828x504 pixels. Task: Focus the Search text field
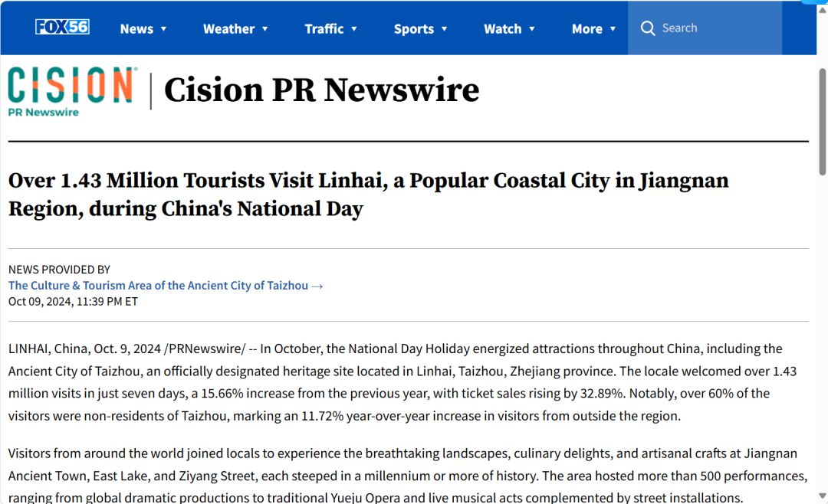717,28
